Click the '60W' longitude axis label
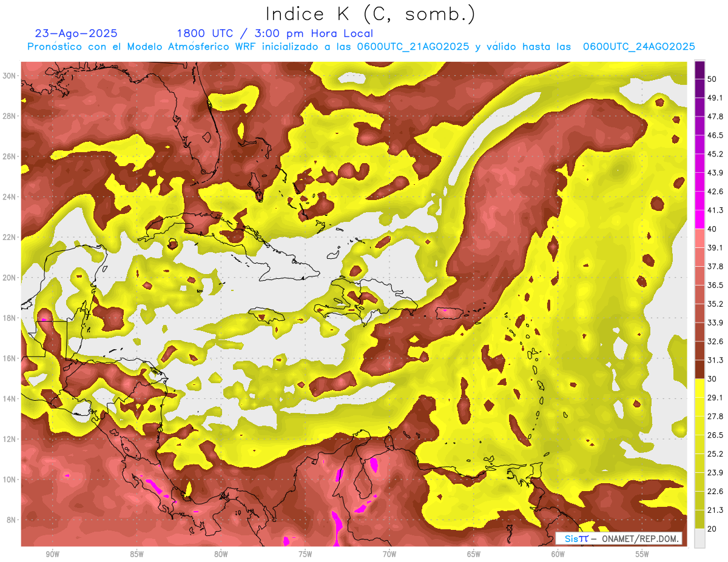This screenshot has height=562, width=728. point(558,554)
